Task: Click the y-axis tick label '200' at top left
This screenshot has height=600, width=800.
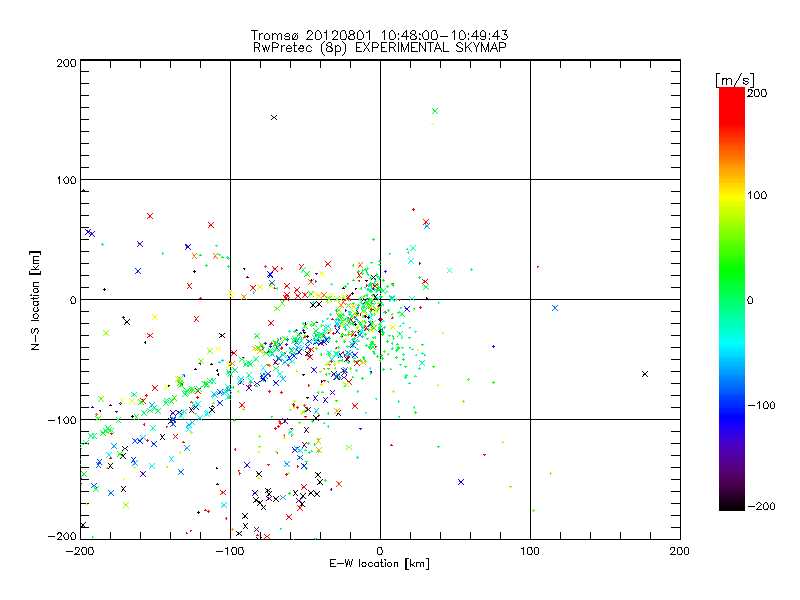Action: 66,63
